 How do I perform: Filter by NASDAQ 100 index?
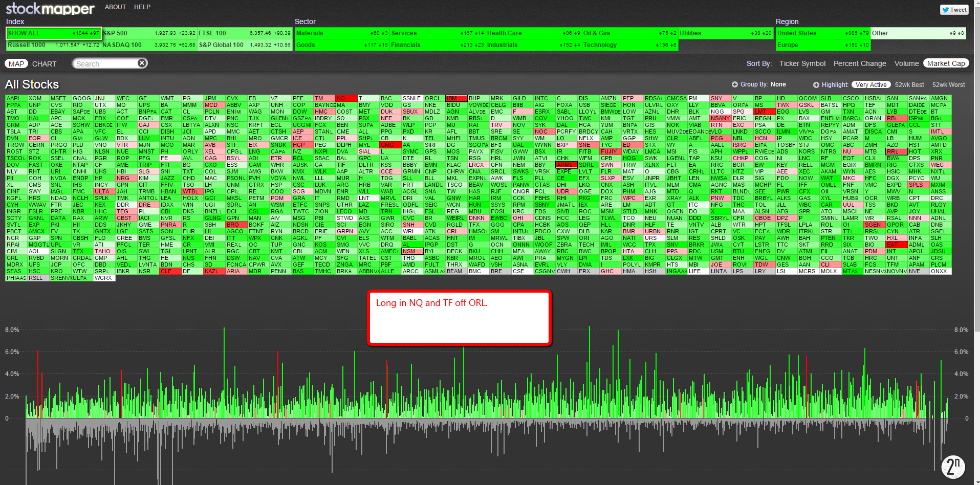pyautogui.click(x=149, y=45)
